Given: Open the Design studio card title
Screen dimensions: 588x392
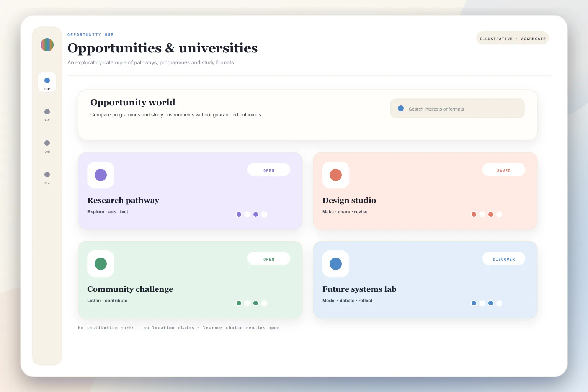Looking at the screenshot, I should point(349,200).
